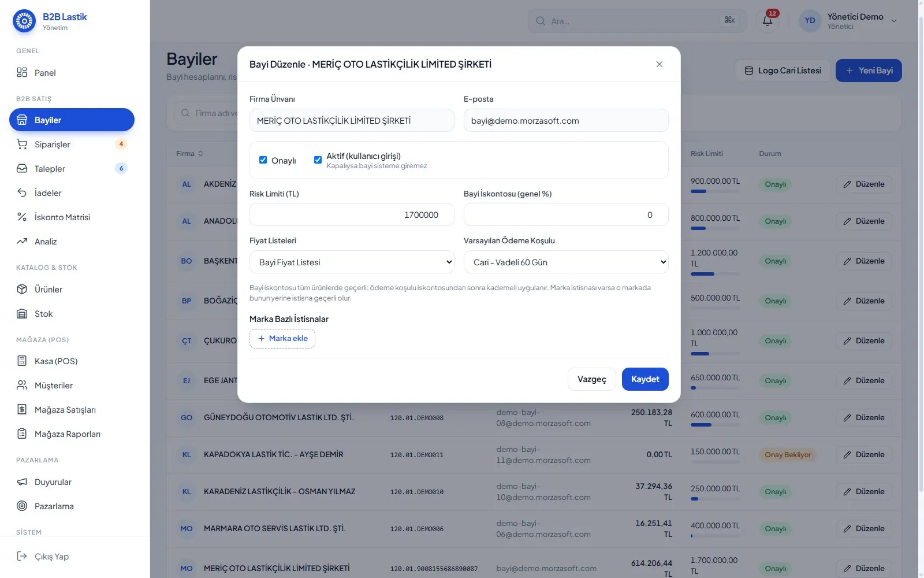This screenshot has height=578, width=924.
Task: Close the Bayi Düzenle dialog
Action: pyautogui.click(x=660, y=64)
